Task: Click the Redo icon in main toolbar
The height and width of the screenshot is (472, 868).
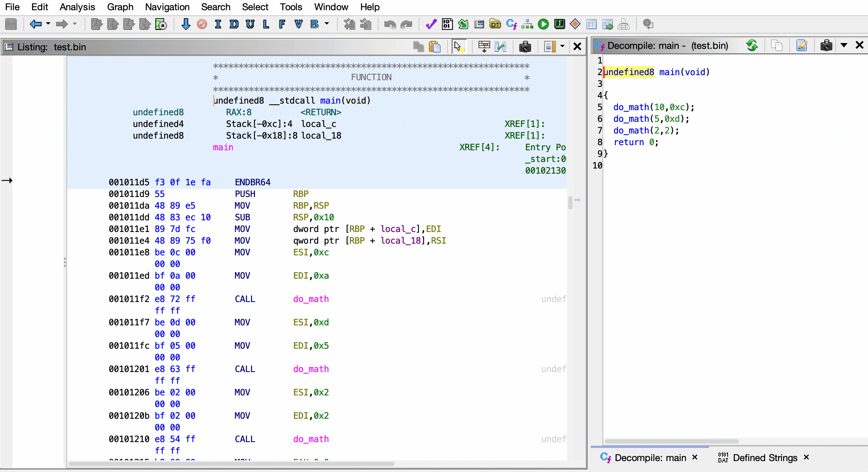Action: (406, 24)
